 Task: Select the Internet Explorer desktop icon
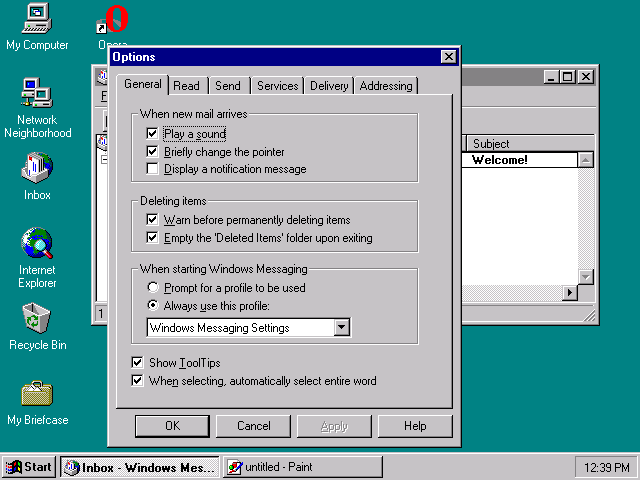[37, 257]
